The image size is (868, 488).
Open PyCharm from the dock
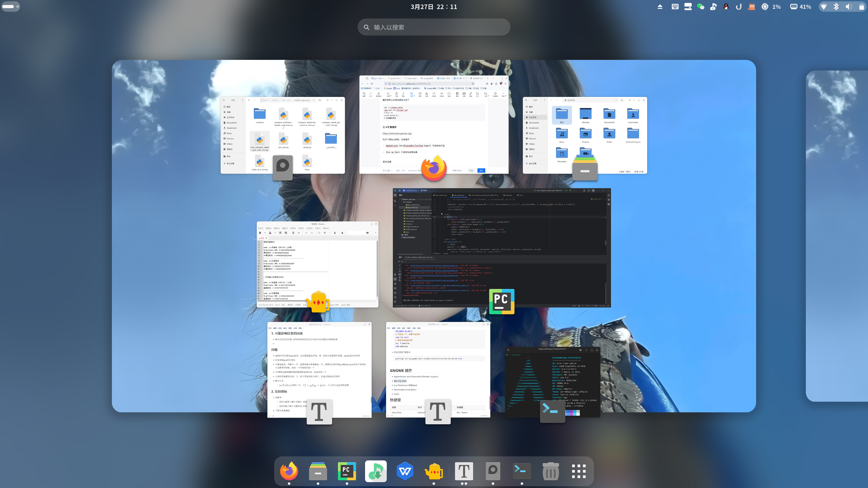[347, 471]
